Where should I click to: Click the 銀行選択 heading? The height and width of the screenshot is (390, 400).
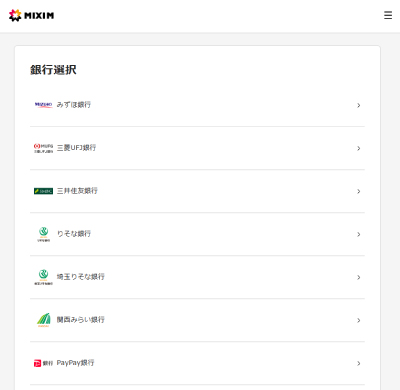click(53, 70)
